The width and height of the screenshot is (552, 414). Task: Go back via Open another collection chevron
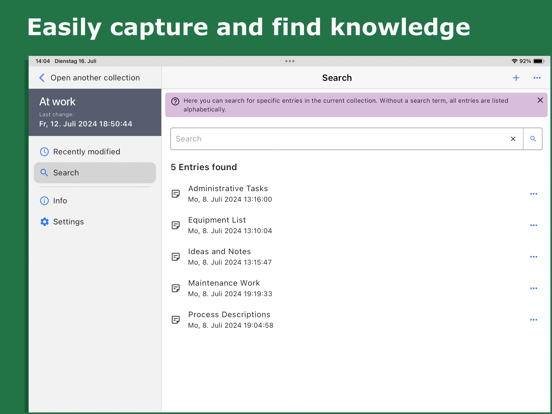pos(42,78)
